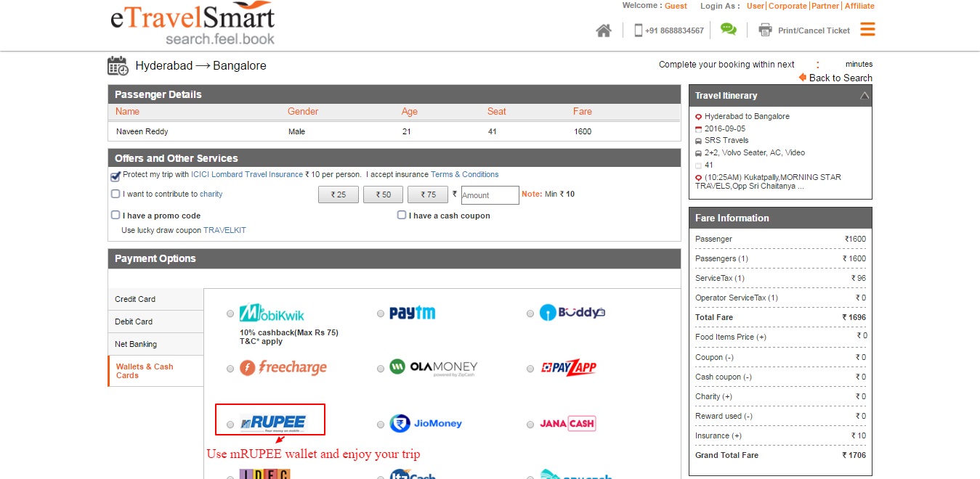Select the PayZapp radio button

531,369
